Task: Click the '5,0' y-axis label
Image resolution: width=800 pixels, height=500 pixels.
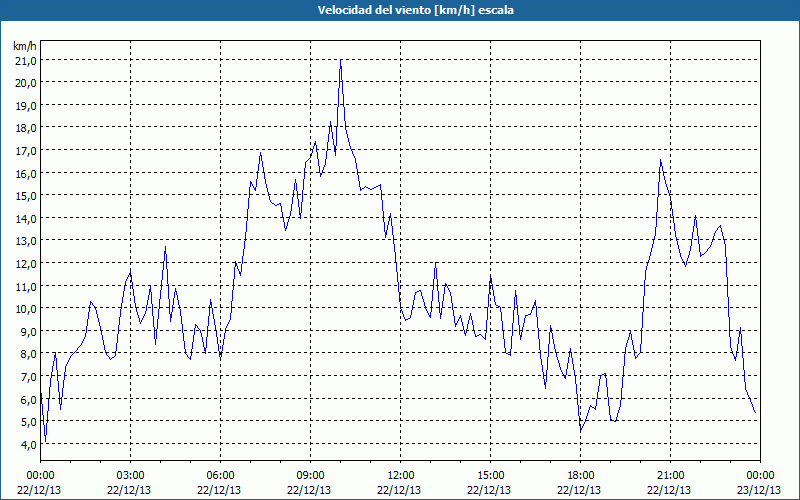Action: click(28, 422)
